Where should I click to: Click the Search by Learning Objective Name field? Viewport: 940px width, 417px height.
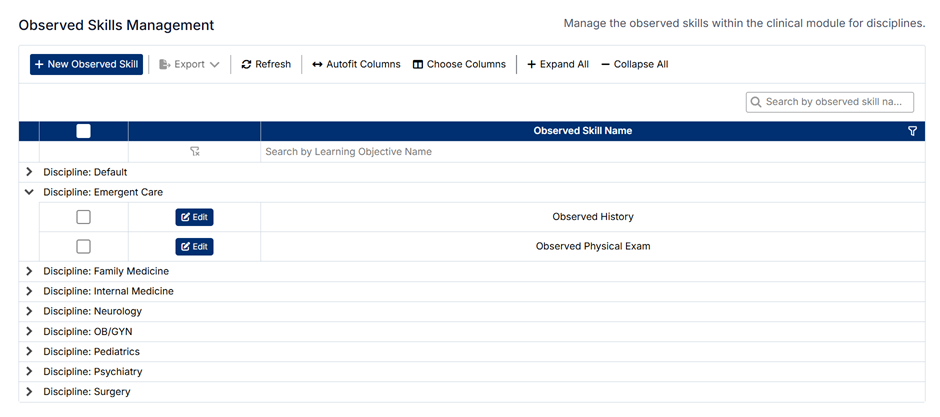[590, 152]
